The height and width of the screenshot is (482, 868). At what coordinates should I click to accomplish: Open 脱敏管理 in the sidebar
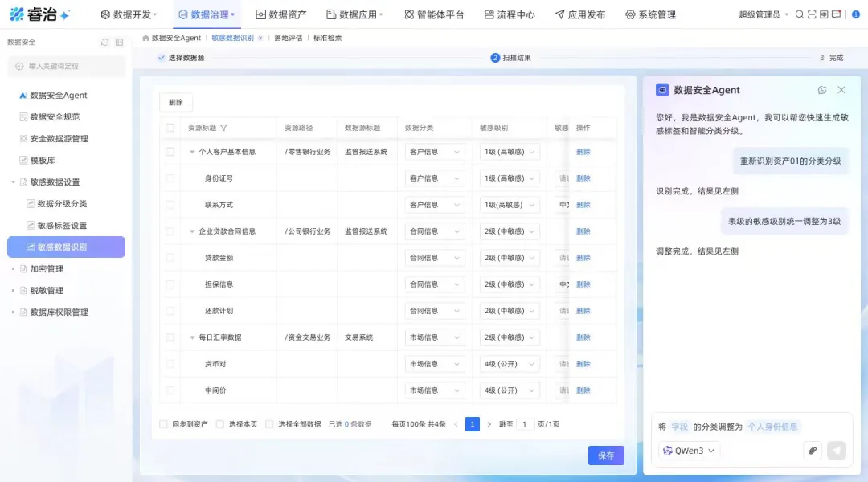47,290
